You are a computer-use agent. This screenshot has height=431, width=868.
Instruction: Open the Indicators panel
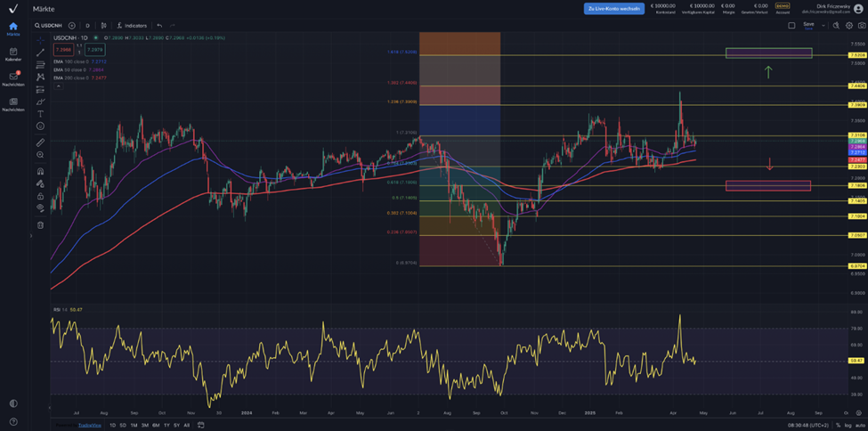(x=131, y=25)
